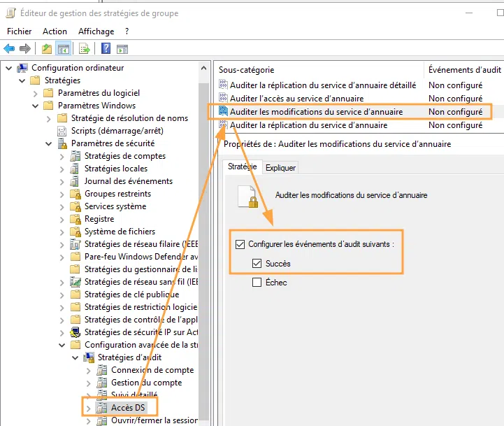Image resolution: width=504 pixels, height=426 pixels.
Task: Select the Stratégie tab
Action: 243,166
